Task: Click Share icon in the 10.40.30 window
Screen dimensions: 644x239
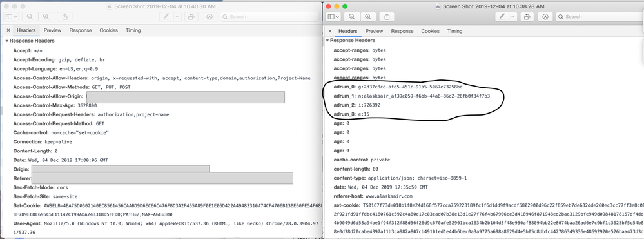Action: (65, 17)
